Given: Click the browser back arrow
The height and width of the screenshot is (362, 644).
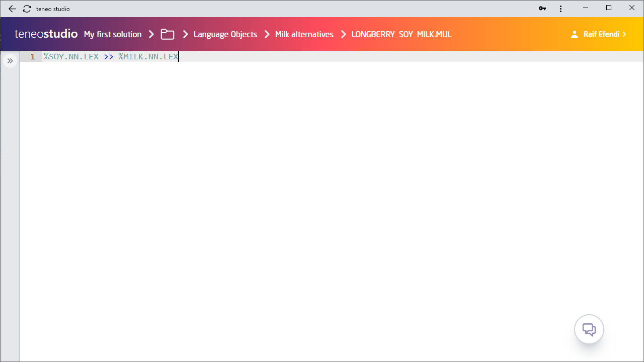Looking at the screenshot, I should (12, 9).
